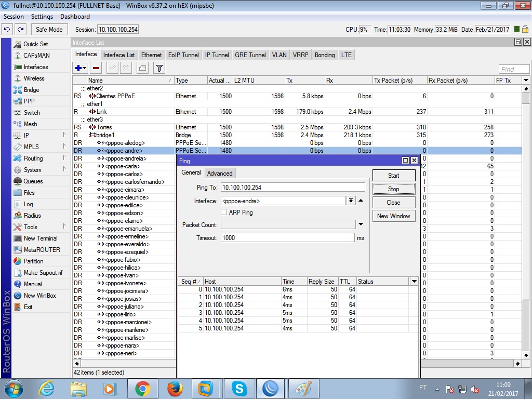532x399 pixels.
Task: Expand the Interface dropdown in Ping
Action: click(351, 201)
